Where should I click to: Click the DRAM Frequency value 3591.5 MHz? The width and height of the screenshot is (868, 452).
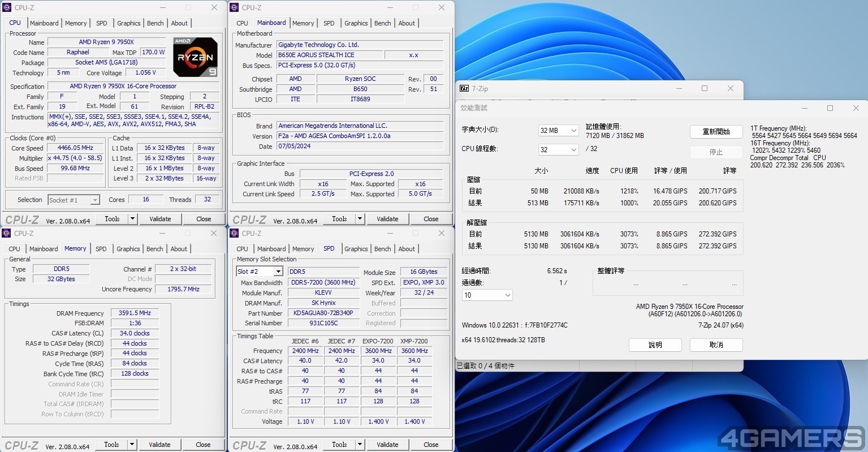pos(135,313)
